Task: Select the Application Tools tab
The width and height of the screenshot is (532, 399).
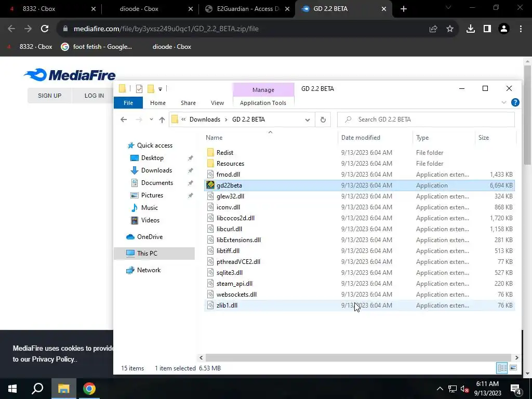Action: [263, 103]
